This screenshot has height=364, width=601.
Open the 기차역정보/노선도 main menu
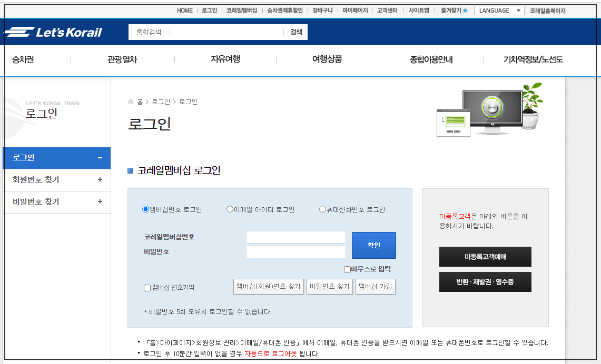pyautogui.click(x=533, y=59)
